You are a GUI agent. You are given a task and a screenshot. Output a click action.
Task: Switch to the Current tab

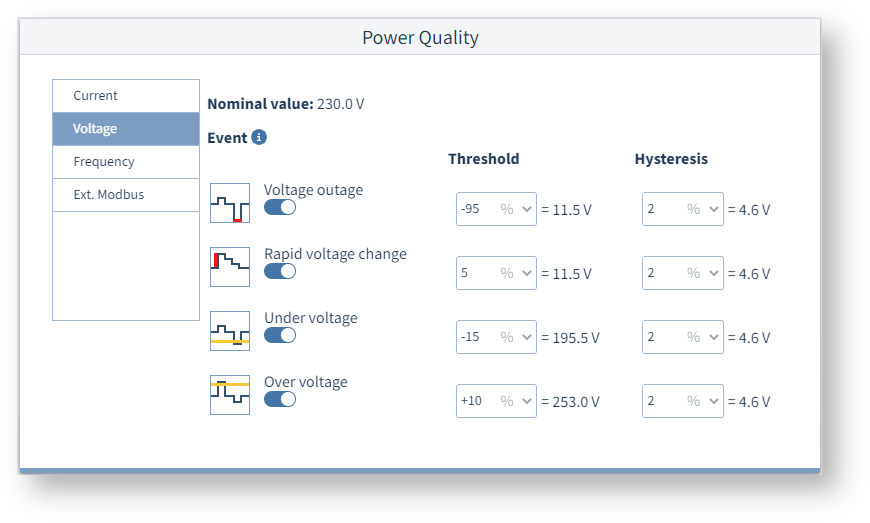pos(126,96)
